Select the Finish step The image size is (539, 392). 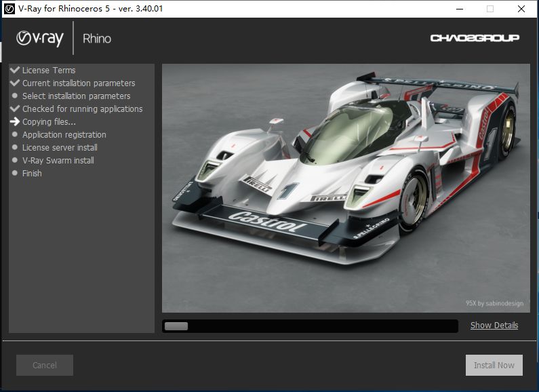[32, 174]
